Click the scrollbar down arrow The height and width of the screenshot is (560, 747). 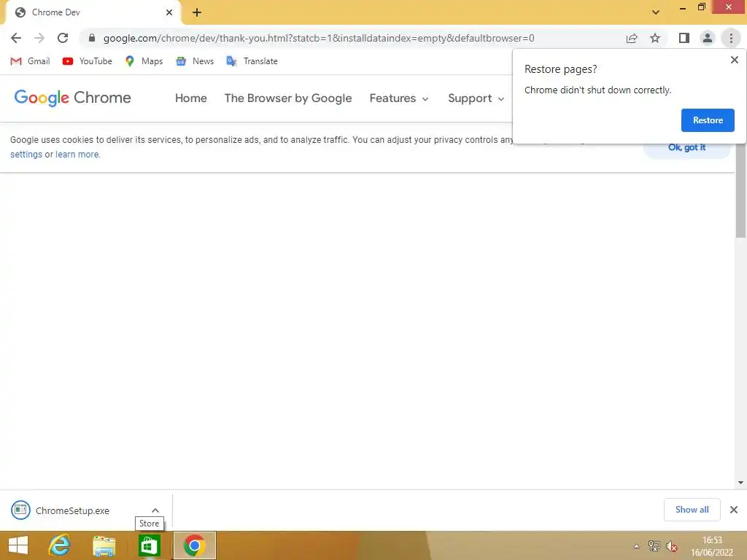pos(740,483)
